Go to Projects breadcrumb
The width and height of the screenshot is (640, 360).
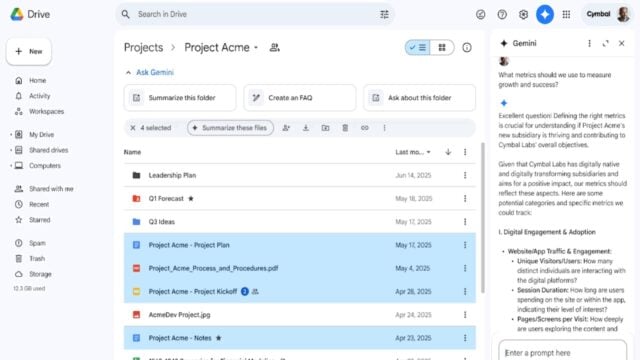[143, 47]
